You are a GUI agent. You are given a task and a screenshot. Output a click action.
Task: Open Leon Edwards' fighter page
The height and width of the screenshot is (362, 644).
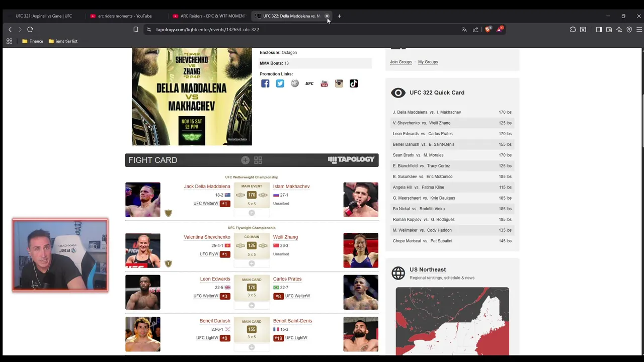click(215, 279)
